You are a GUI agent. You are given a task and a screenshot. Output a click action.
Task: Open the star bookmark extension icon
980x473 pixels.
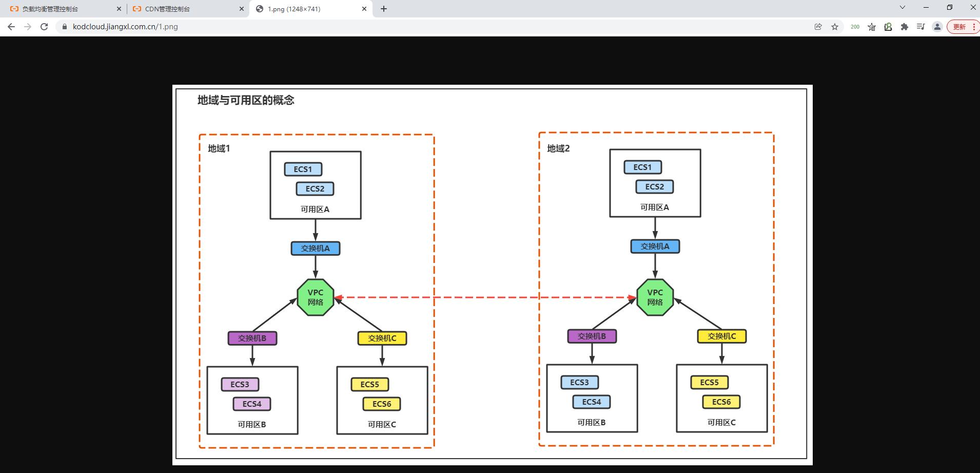tap(872, 27)
